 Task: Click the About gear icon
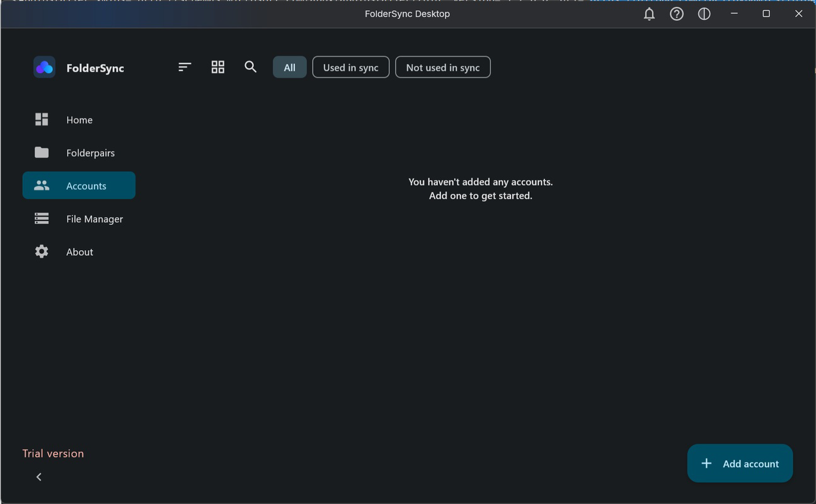pyautogui.click(x=42, y=251)
